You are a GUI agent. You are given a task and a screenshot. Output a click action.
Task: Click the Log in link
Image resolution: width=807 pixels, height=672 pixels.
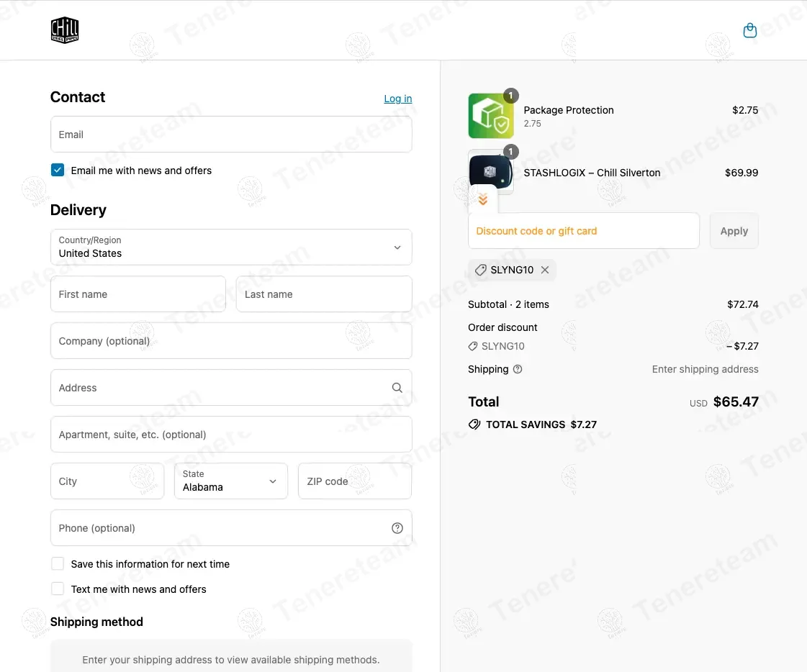(398, 99)
